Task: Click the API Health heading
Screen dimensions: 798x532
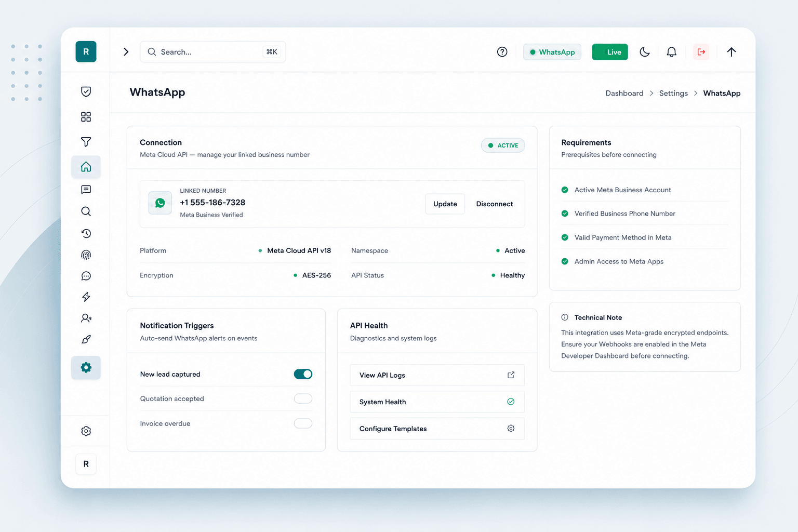Action: pos(369,326)
